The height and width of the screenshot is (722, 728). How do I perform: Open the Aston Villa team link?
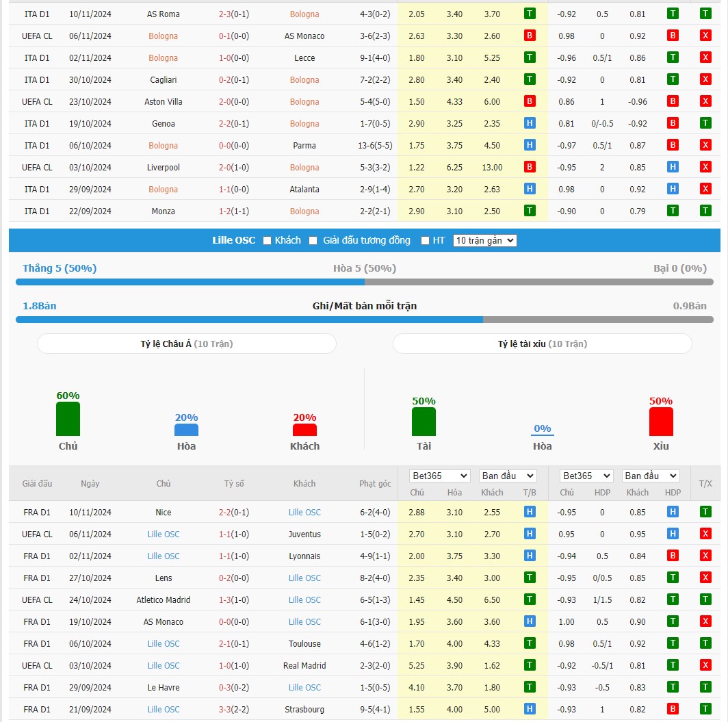coord(164,102)
